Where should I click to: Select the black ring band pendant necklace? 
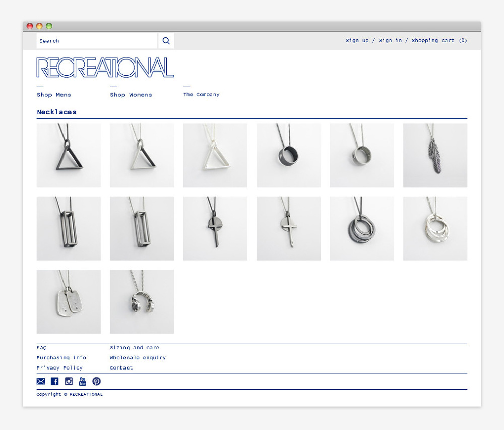click(288, 155)
